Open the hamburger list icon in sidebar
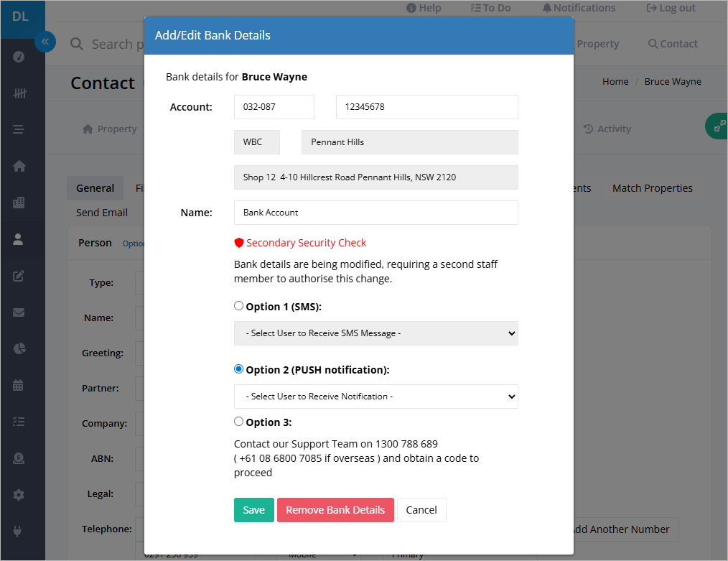The image size is (728, 561). [19, 129]
